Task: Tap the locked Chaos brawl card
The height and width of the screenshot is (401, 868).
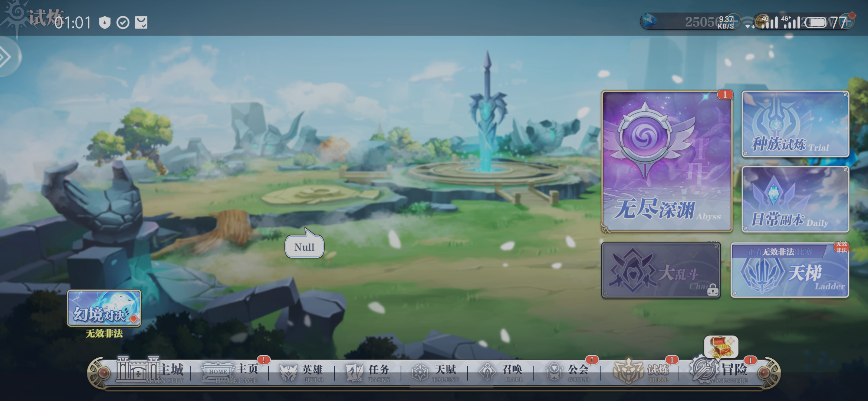Action: [661, 270]
